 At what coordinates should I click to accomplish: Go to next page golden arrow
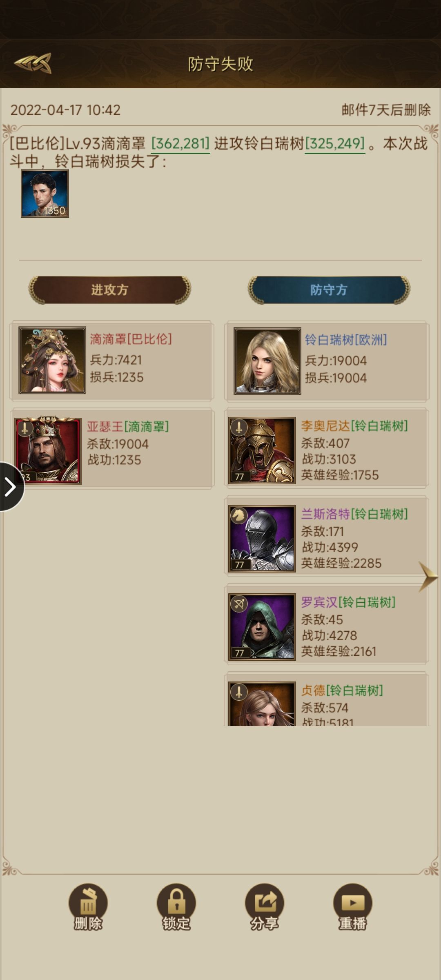[428, 577]
